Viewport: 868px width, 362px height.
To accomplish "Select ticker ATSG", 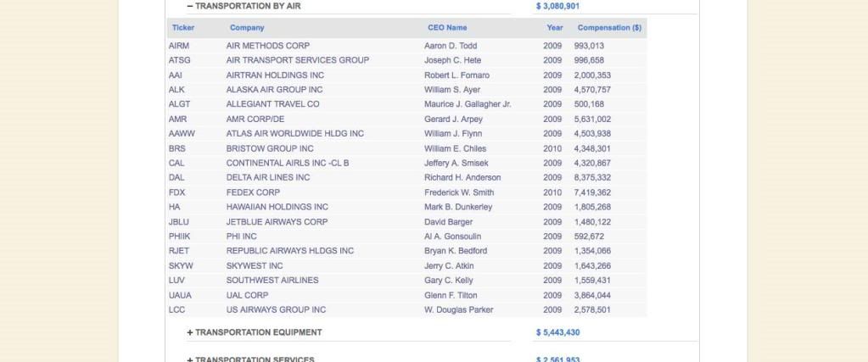I will point(179,60).
